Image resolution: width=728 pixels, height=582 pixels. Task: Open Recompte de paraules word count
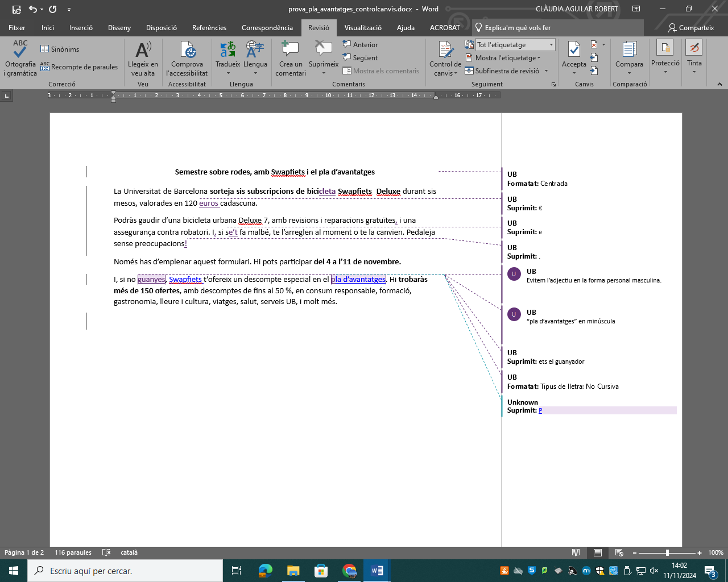(79, 67)
